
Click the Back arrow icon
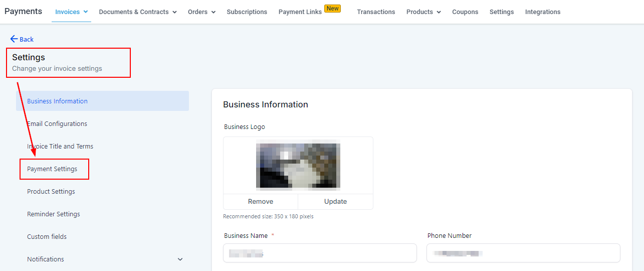pyautogui.click(x=14, y=39)
